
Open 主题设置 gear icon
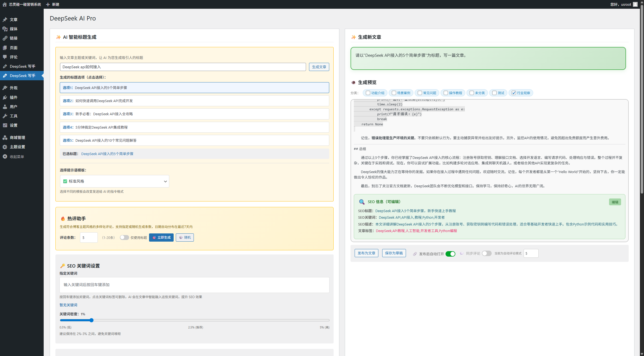(x=5, y=147)
